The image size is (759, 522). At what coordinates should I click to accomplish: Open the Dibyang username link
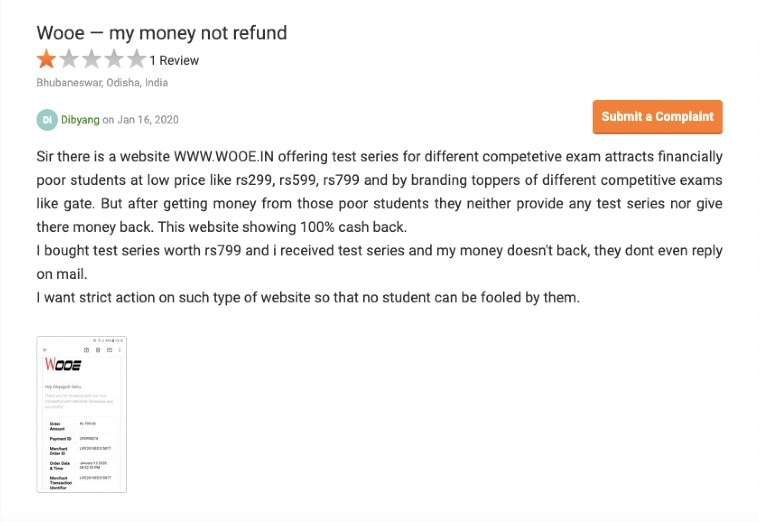[x=80, y=120]
